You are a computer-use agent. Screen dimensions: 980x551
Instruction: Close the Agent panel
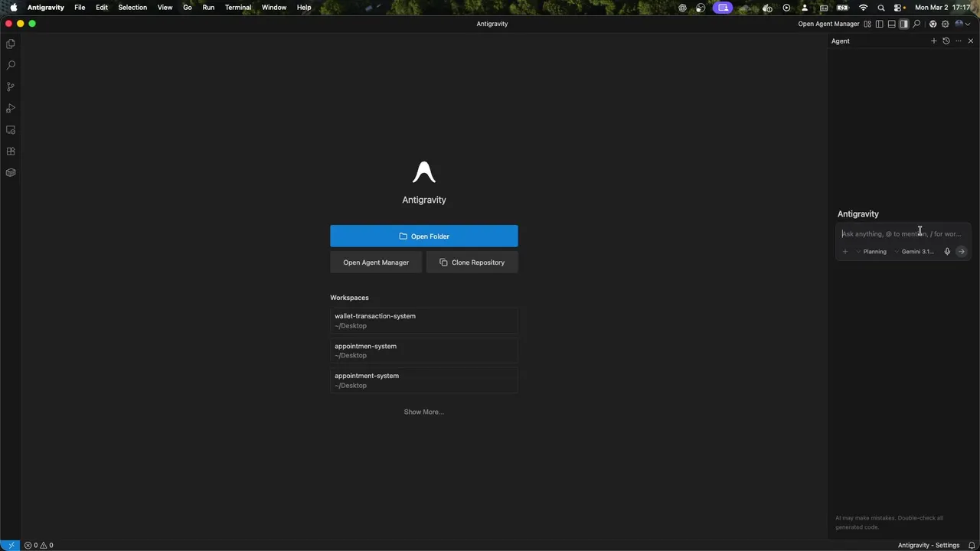970,41
